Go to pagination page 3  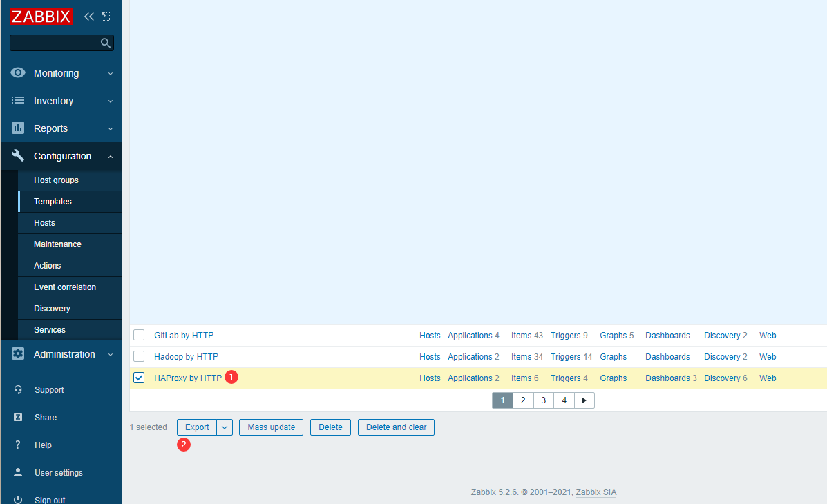pos(543,400)
